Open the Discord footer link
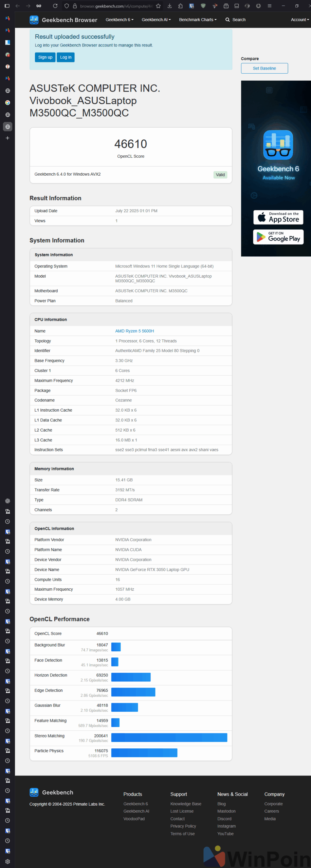This screenshot has height=868, width=311. tap(224, 819)
